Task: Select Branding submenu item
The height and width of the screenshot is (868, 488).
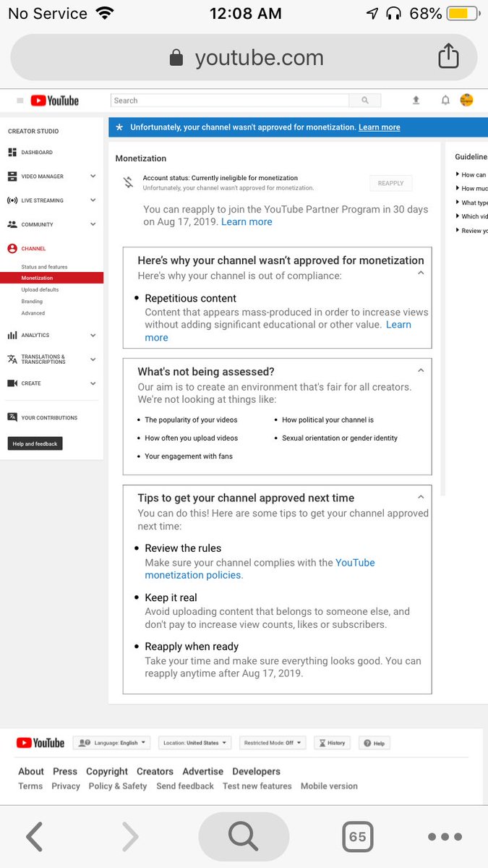Action: click(32, 301)
